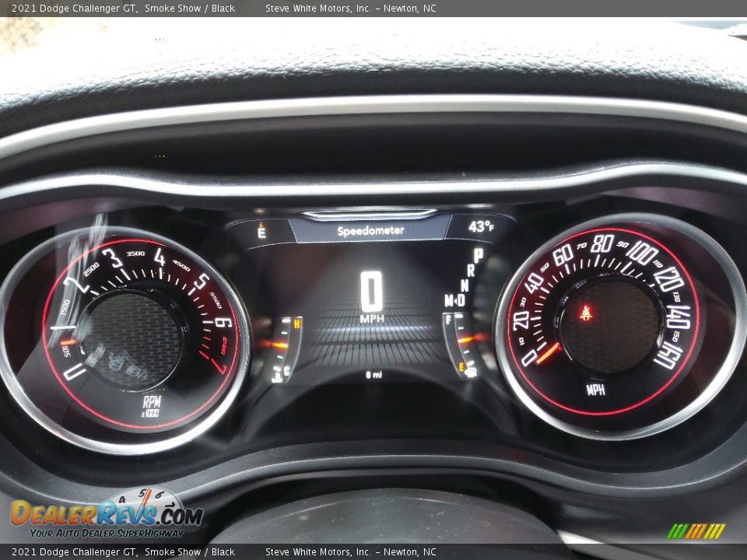The height and width of the screenshot is (560, 747).
Task: Tap the 6 mark on the tachometer
Action: 223,322
